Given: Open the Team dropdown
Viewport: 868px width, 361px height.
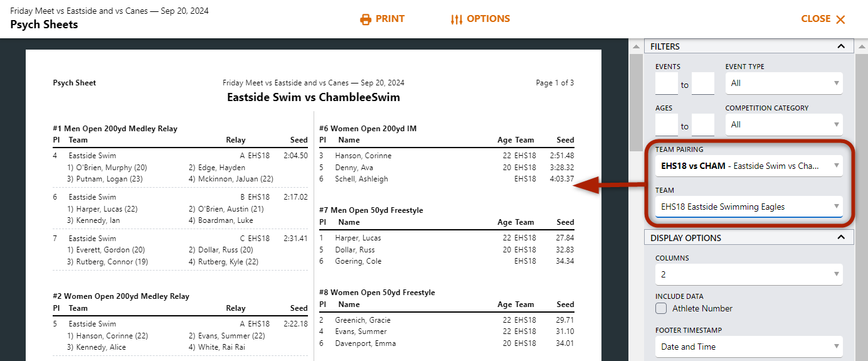Looking at the screenshot, I should pyautogui.click(x=749, y=207).
